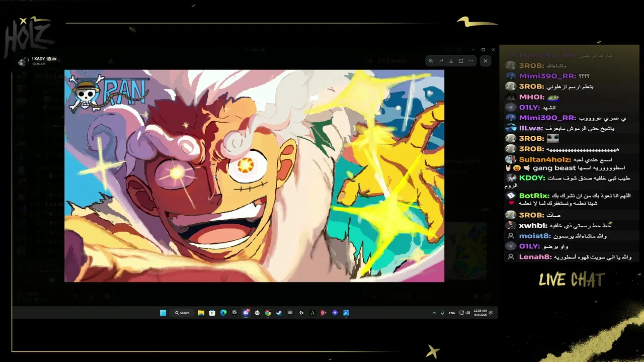Click the "gang beast" text in chat
Viewport: 644px width, 362px height.
(555, 168)
